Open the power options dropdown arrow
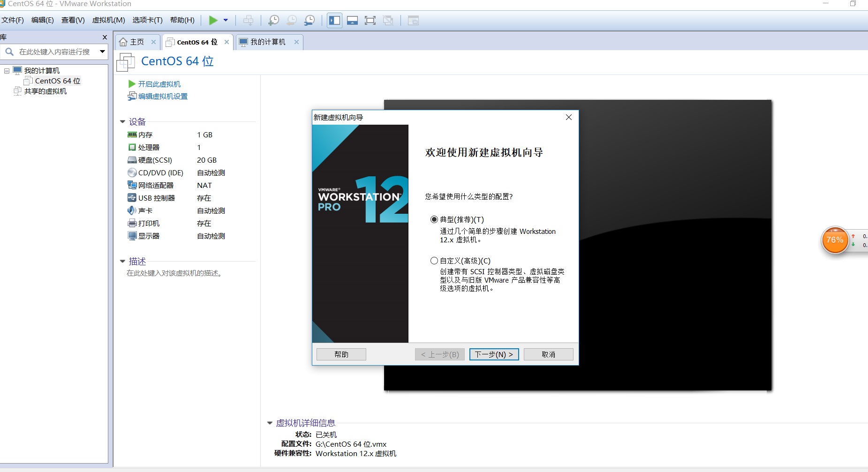 click(x=226, y=20)
